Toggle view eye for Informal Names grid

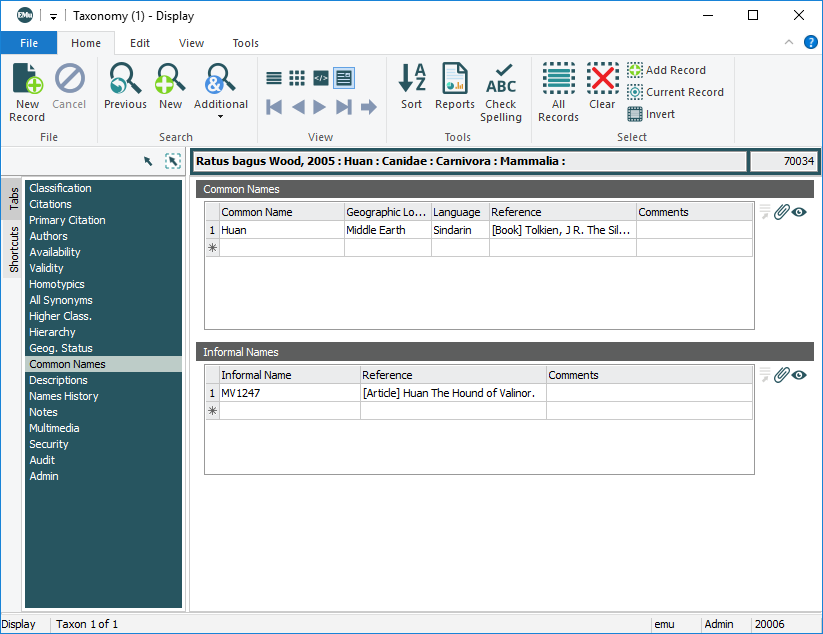coord(799,375)
